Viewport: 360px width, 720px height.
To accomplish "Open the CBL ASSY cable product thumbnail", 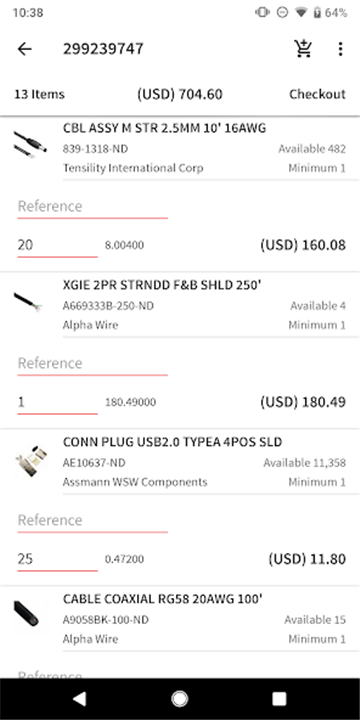I will tap(30, 144).
